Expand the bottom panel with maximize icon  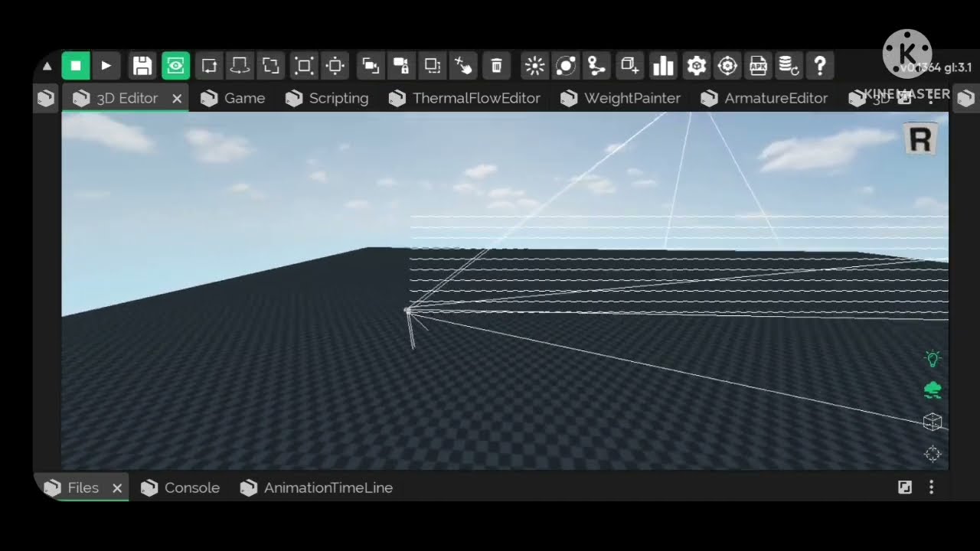(x=905, y=487)
